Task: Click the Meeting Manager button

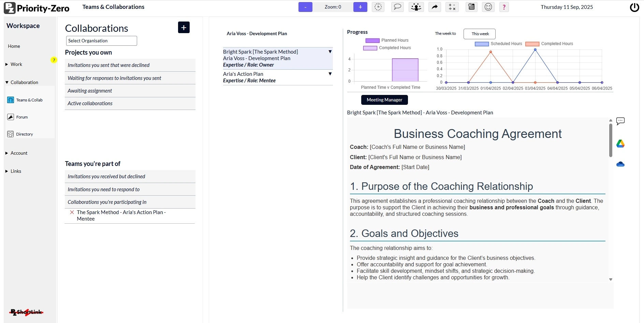Action: tap(384, 100)
